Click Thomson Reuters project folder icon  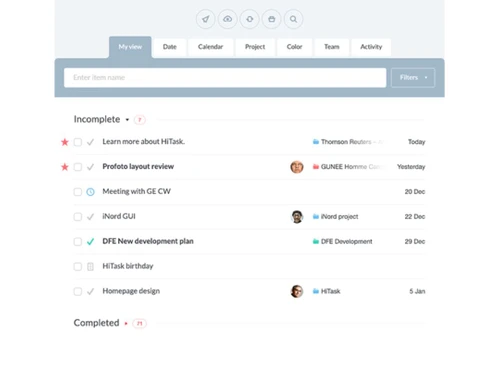click(316, 142)
